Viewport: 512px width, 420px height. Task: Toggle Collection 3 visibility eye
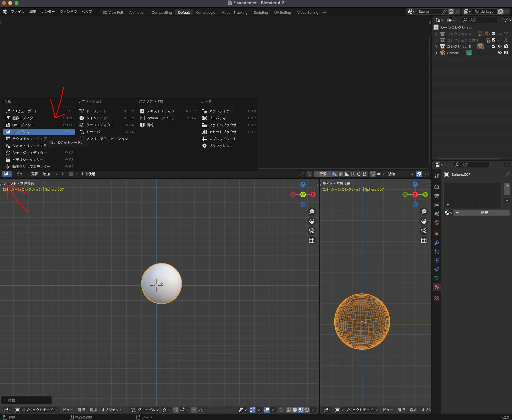(499, 46)
